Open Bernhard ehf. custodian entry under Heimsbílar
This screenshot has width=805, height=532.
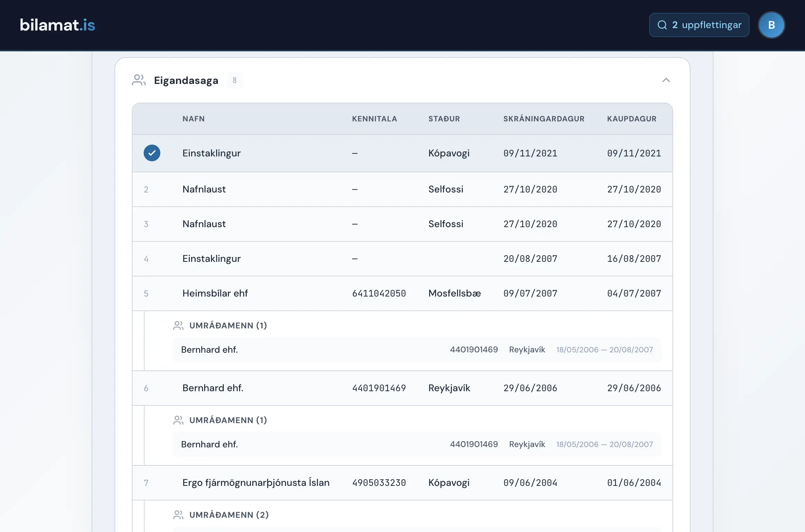pos(417,350)
